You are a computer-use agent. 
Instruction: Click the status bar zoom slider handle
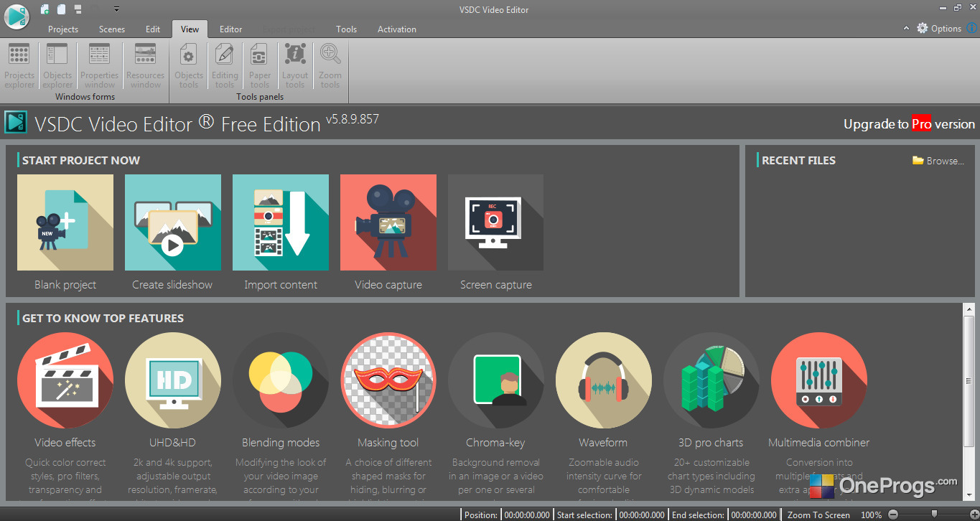tap(934, 515)
